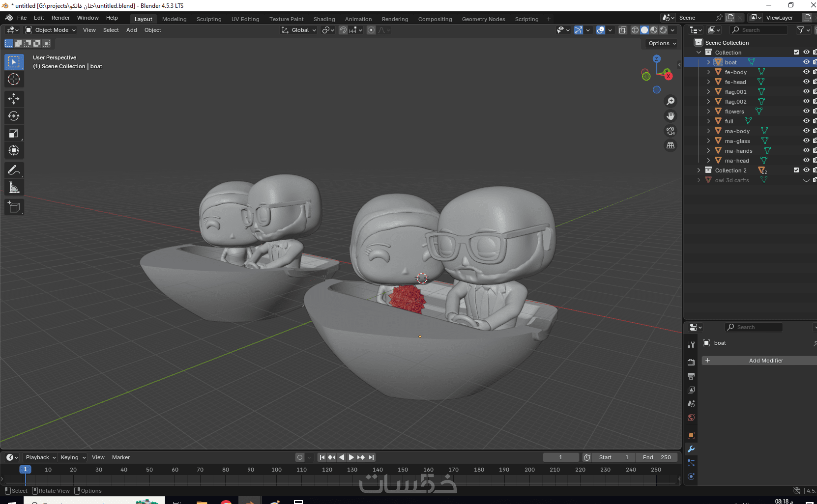Select the Measure tool
Image resolution: width=817 pixels, height=504 pixels.
click(14, 188)
